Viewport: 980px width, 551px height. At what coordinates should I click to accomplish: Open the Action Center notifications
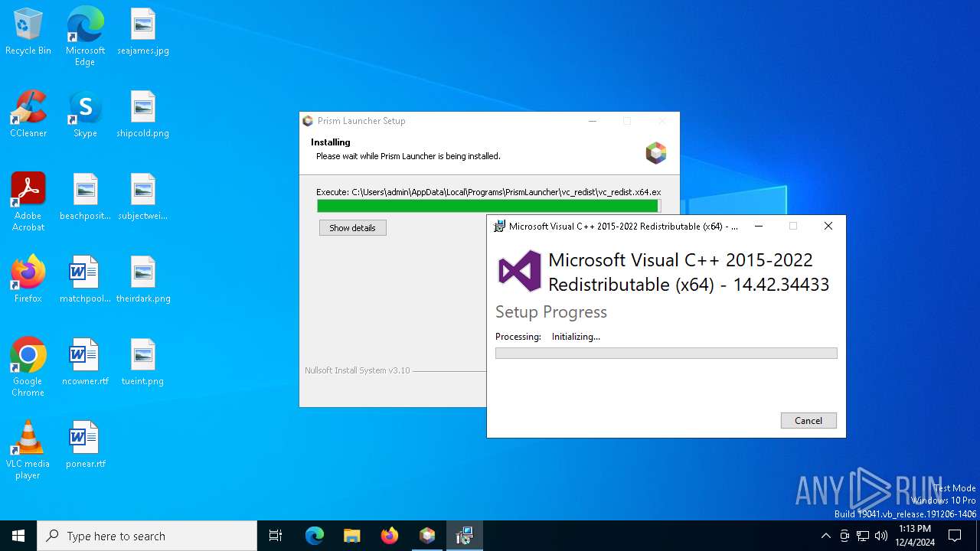[x=955, y=536]
